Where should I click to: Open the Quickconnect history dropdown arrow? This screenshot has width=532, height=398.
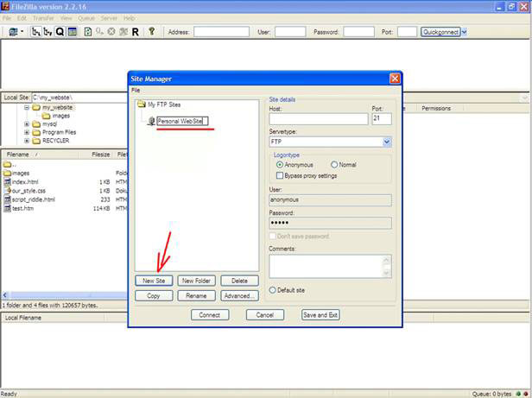point(464,32)
